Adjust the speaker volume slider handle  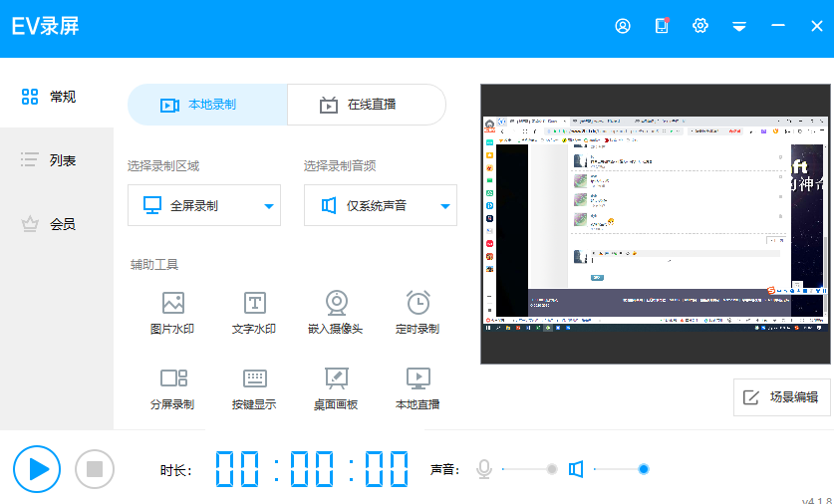click(644, 469)
